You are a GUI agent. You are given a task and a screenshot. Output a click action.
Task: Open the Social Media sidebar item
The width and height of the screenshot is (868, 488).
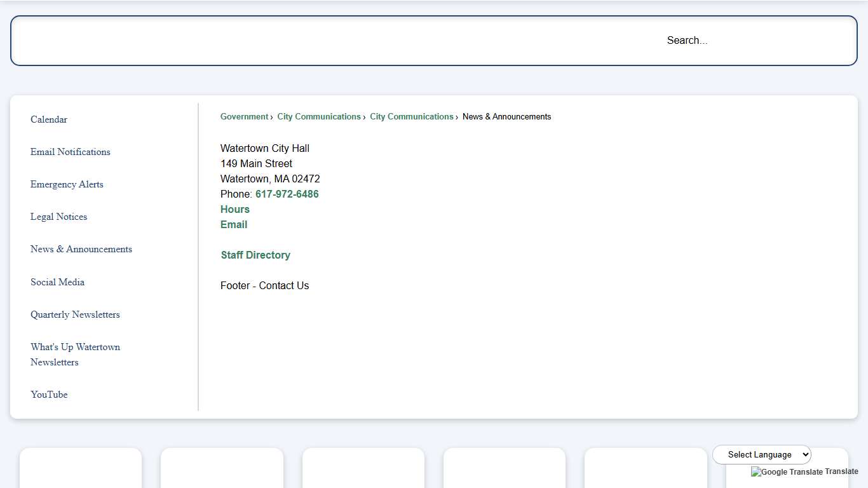pyautogui.click(x=57, y=282)
